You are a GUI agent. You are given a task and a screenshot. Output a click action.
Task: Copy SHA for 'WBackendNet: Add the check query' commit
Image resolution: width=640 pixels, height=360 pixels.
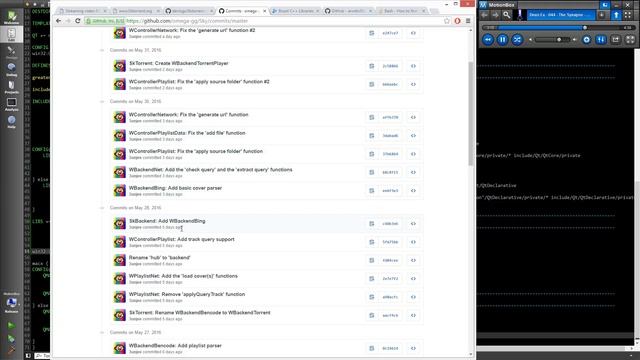(x=371, y=172)
